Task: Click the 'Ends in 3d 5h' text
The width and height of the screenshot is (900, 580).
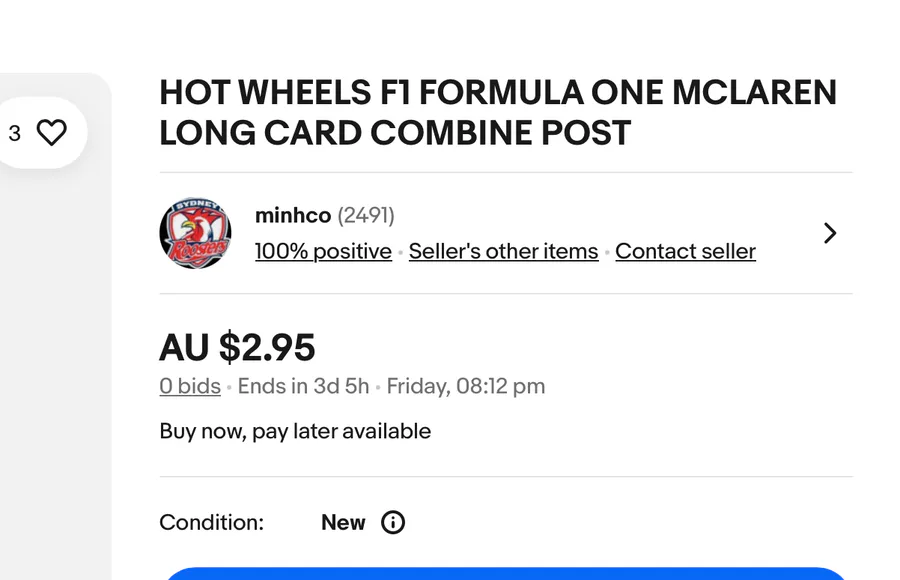Action: 303,386
